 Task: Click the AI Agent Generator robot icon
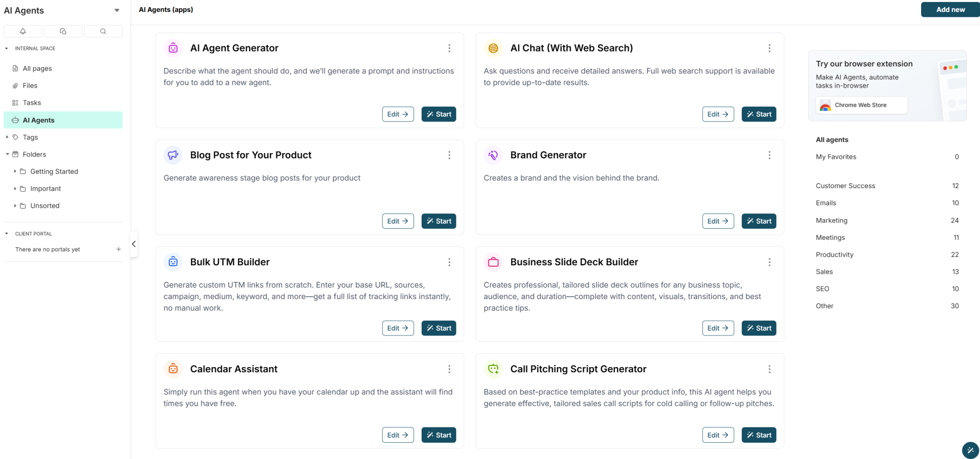coord(173,48)
